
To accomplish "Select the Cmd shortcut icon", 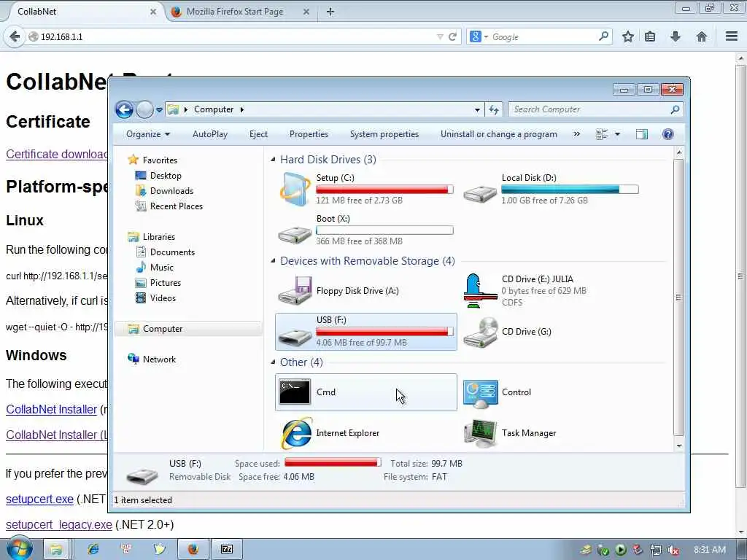I will pyautogui.click(x=295, y=392).
